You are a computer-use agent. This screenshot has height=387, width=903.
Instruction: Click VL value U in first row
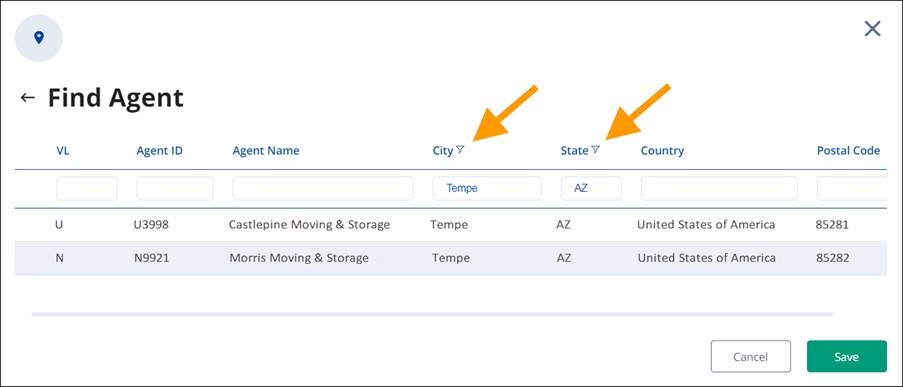[x=59, y=225]
